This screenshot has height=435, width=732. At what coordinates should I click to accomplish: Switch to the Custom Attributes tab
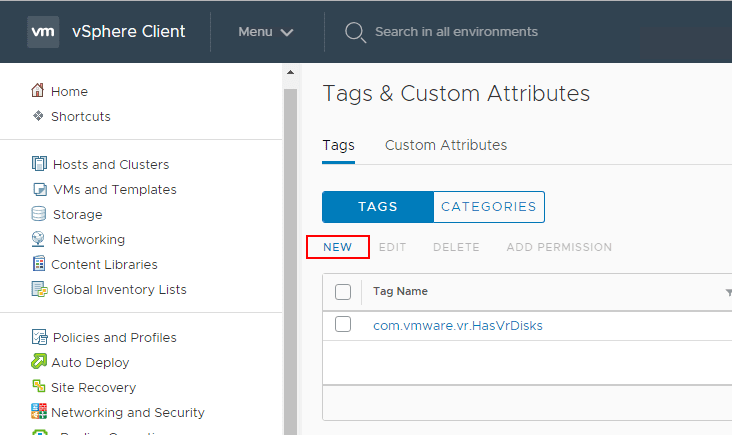(x=446, y=145)
